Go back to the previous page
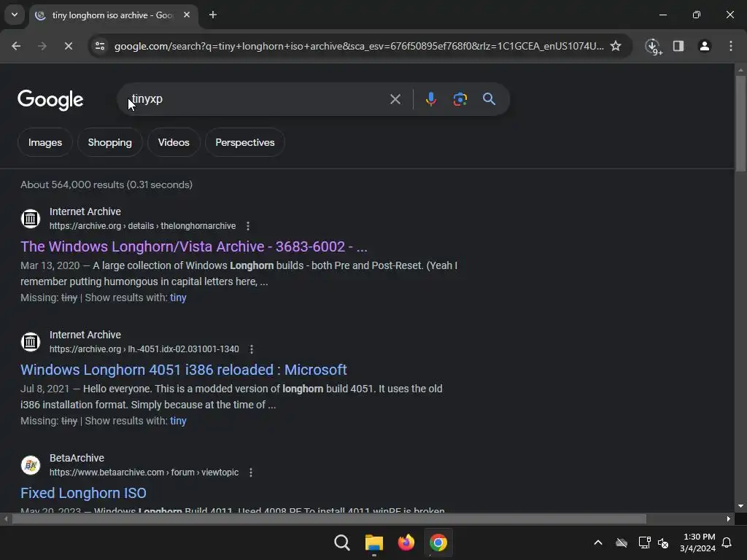Viewport: 747px width, 560px height. point(16,46)
